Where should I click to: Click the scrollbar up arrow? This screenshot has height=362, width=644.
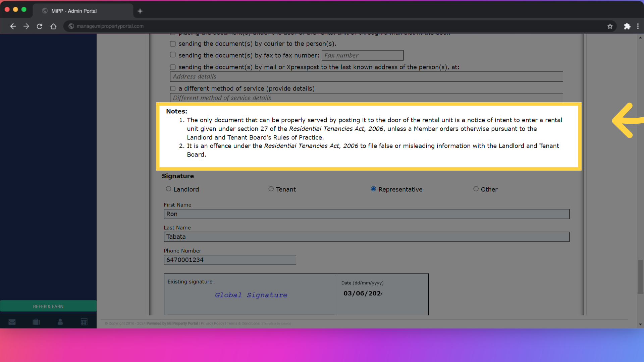coord(640,38)
